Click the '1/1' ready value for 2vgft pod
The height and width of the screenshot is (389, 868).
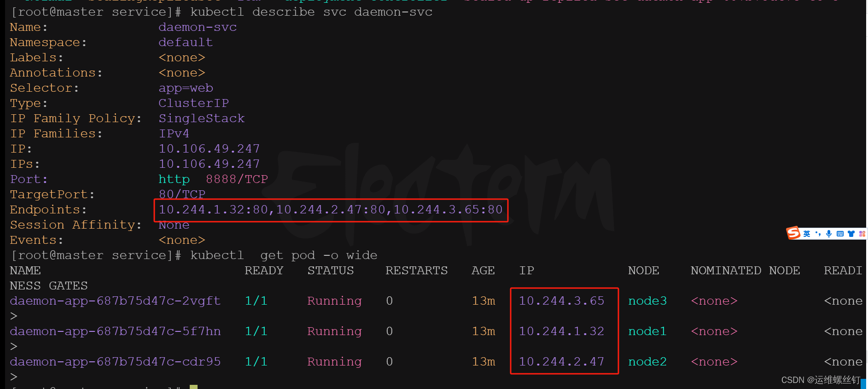tap(256, 301)
